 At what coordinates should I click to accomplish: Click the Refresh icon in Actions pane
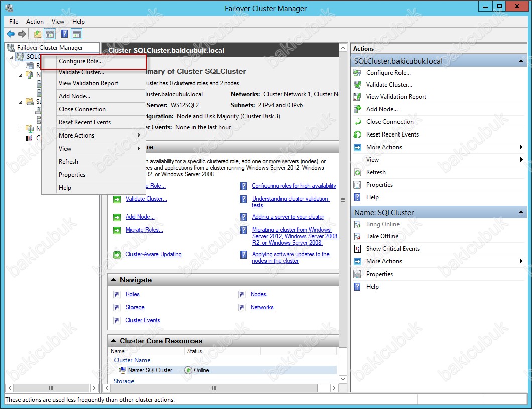click(357, 172)
